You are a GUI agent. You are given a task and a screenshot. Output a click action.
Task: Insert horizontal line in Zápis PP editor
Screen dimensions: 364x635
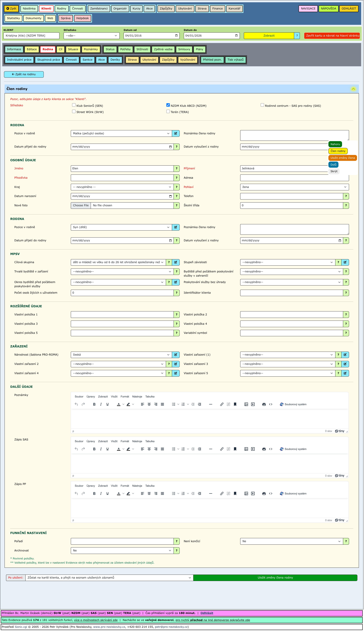tap(211, 494)
